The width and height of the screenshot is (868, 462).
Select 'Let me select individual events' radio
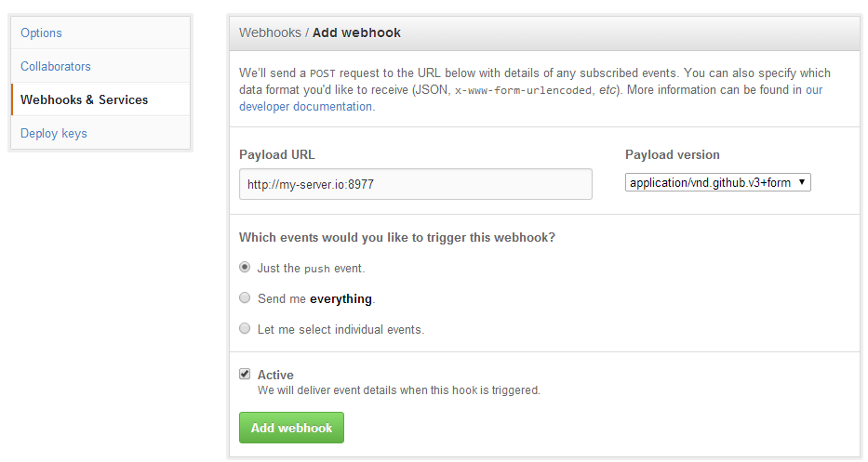tap(245, 328)
